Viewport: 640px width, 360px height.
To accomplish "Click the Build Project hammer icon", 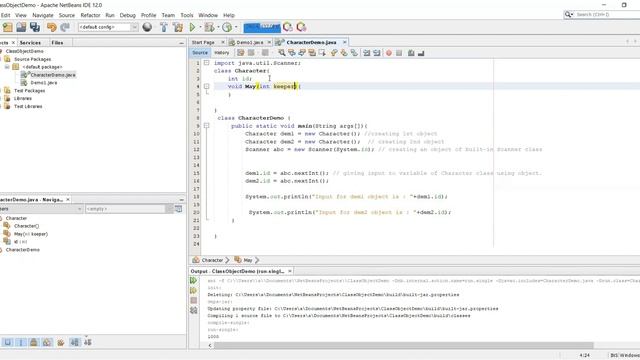I will (164, 27).
